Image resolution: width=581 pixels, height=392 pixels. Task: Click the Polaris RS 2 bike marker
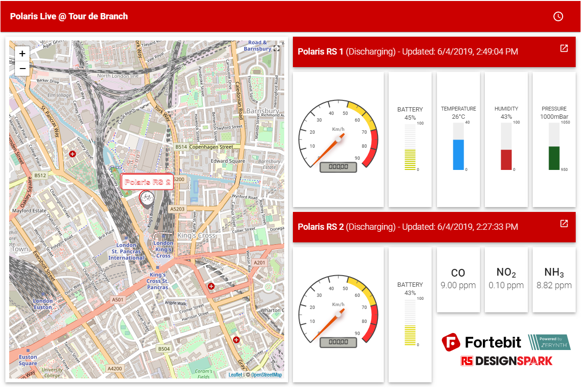coord(146,199)
